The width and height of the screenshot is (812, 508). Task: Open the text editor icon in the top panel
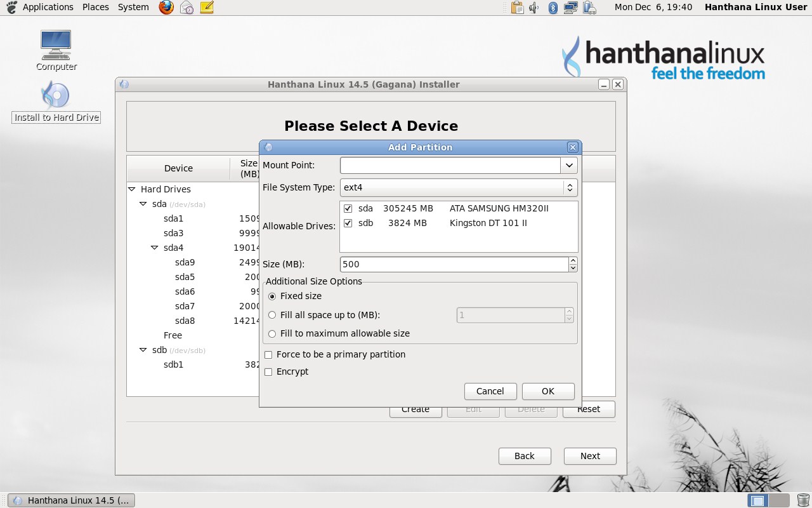pos(207,7)
